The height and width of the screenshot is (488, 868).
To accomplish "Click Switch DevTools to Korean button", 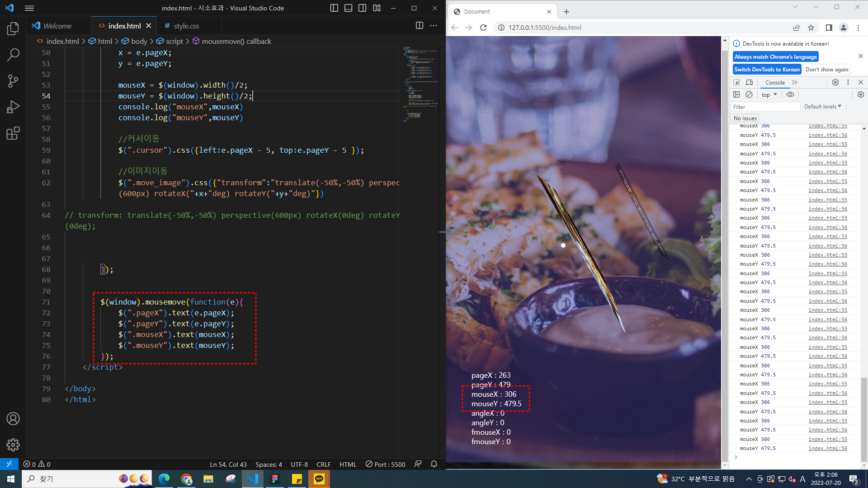I will (x=767, y=69).
